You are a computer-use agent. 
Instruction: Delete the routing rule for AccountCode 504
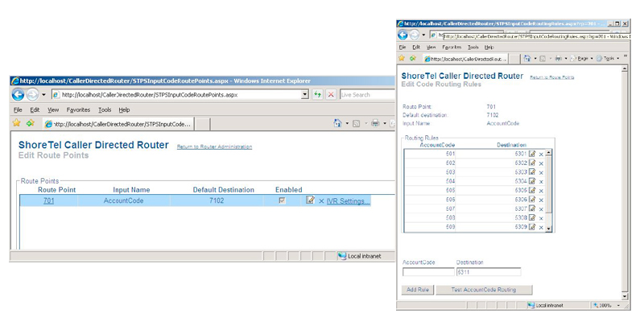coord(541,182)
